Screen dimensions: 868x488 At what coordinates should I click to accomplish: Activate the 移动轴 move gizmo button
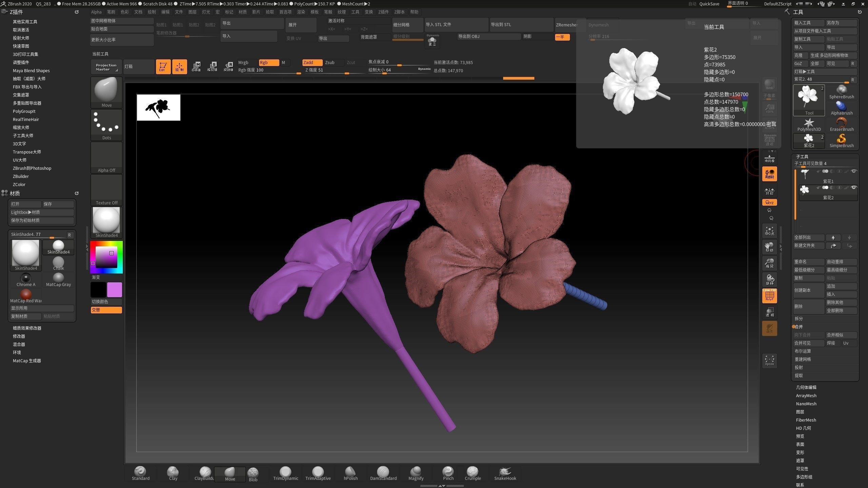(x=196, y=66)
